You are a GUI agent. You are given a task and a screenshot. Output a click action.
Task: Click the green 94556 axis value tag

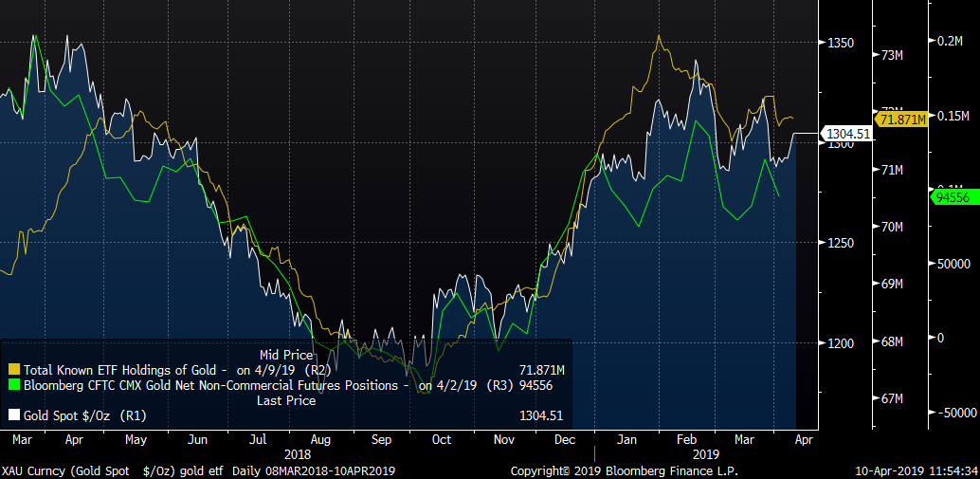point(954,197)
